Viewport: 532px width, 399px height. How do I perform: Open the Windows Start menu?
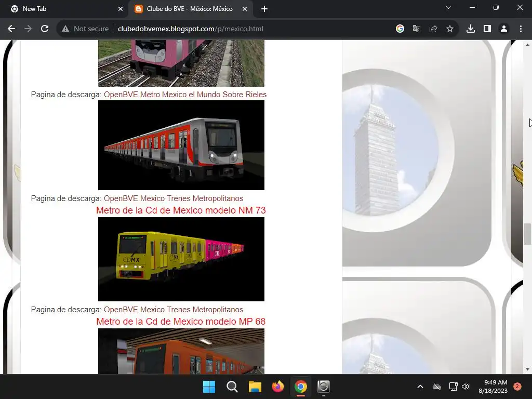pyautogui.click(x=209, y=387)
